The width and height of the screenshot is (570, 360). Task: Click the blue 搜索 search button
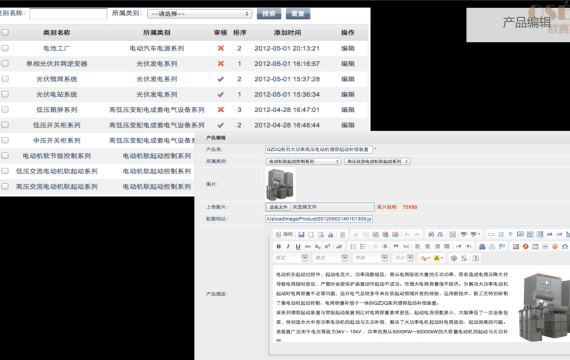269,14
